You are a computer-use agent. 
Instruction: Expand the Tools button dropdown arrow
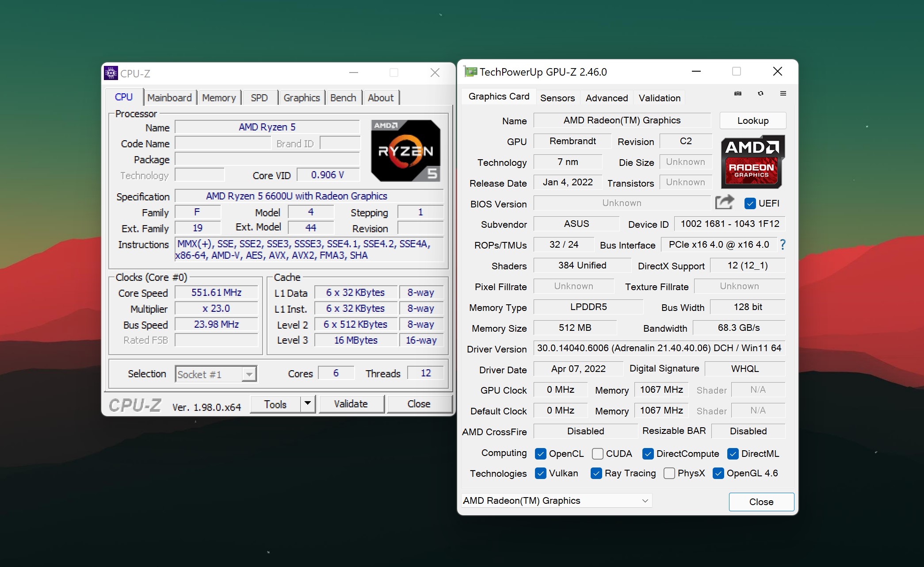pos(308,403)
